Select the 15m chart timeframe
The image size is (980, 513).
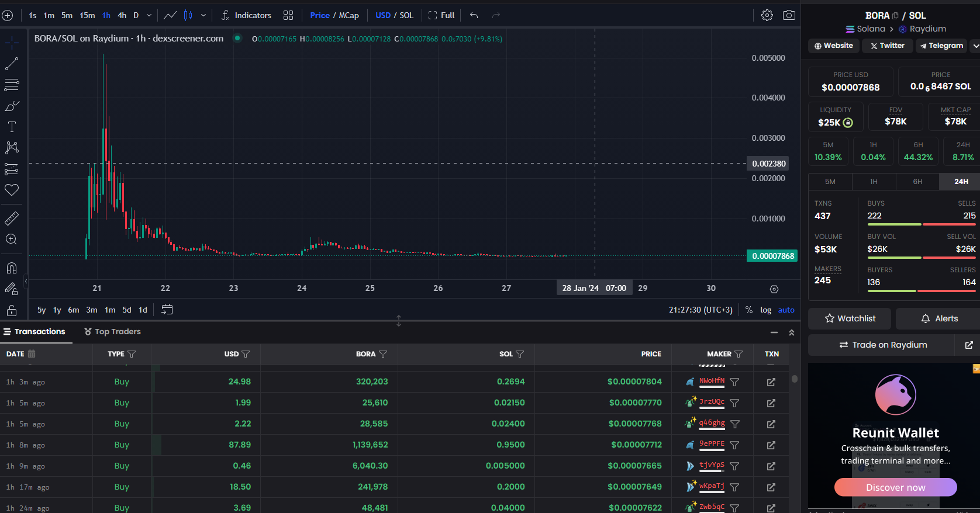pyautogui.click(x=88, y=16)
